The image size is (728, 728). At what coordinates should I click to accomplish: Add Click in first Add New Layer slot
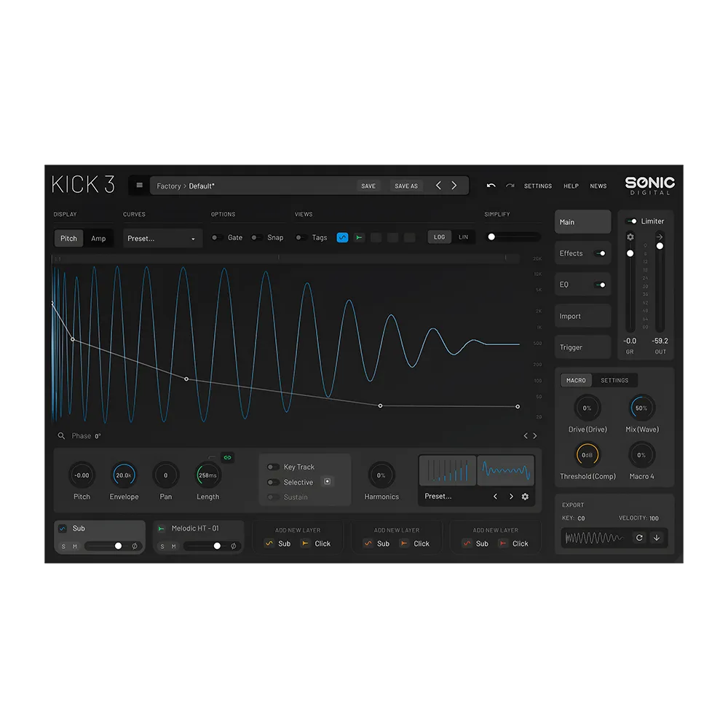(316, 543)
